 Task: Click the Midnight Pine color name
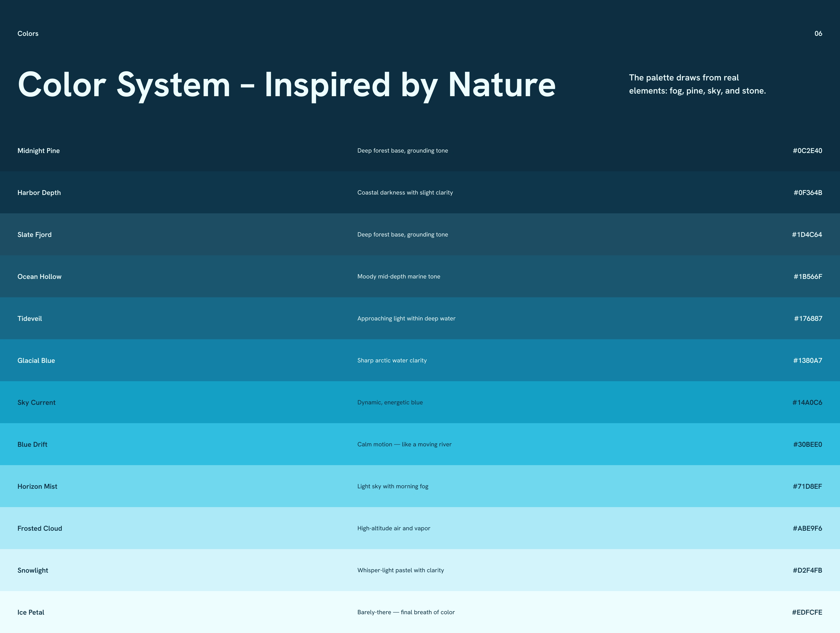tap(38, 151)
